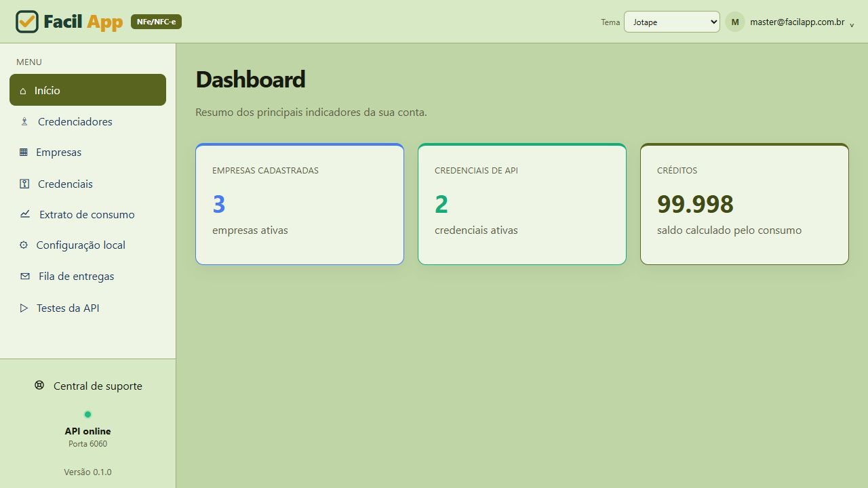Click the green API online status dot
The image size is (868, 488).
87,415
